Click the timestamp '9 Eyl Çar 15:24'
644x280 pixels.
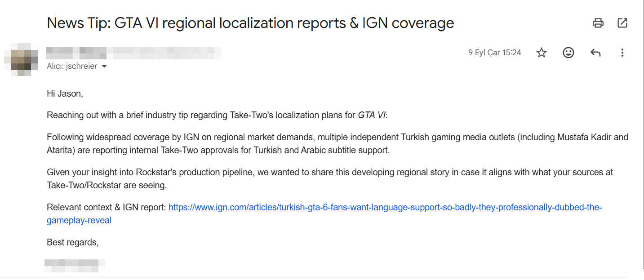click(x=494, y=53)
